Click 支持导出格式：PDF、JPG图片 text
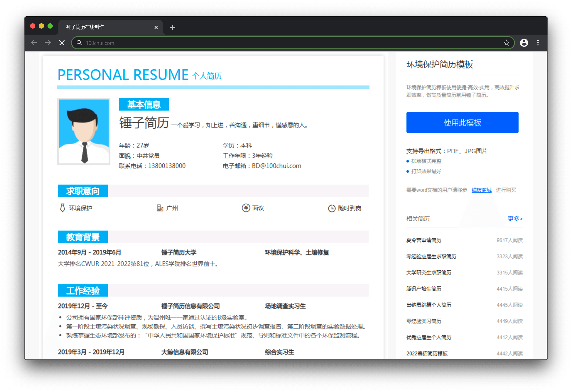572x392 pixels. coord(446,151)
